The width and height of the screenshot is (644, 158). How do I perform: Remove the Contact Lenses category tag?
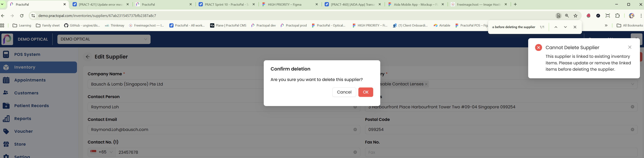pyautogui.click(x=426, y=84)
